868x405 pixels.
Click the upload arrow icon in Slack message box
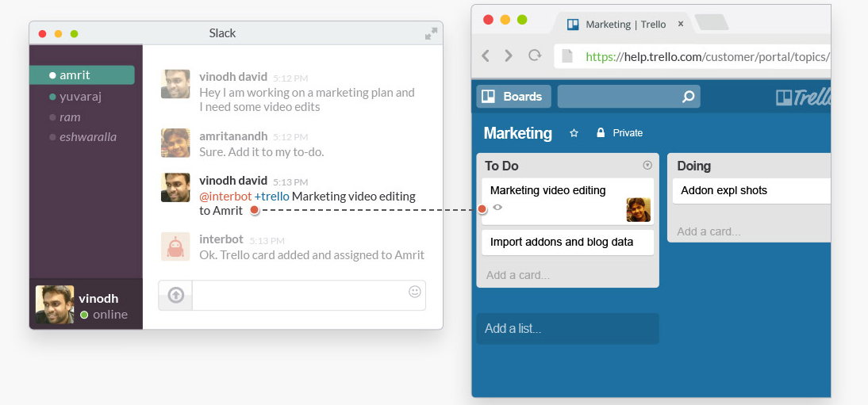tap(176, 295)
